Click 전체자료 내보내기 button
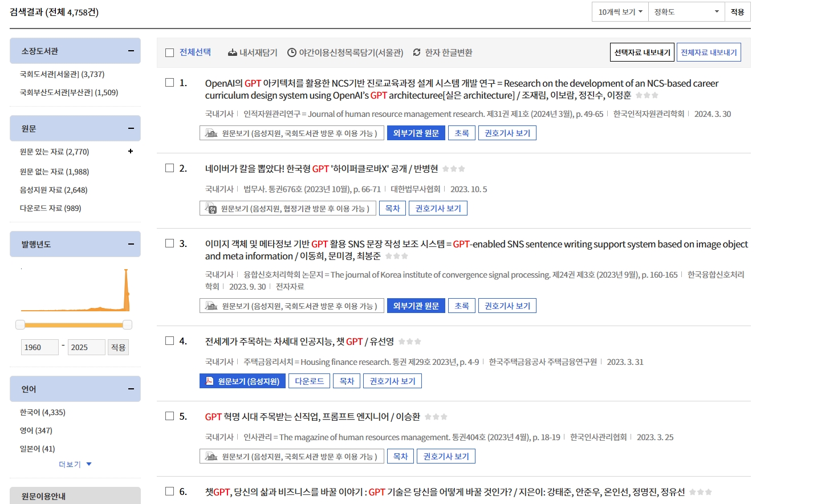Image resolution: width=813 pixels, height=504 pixels. tap(709, 52)
